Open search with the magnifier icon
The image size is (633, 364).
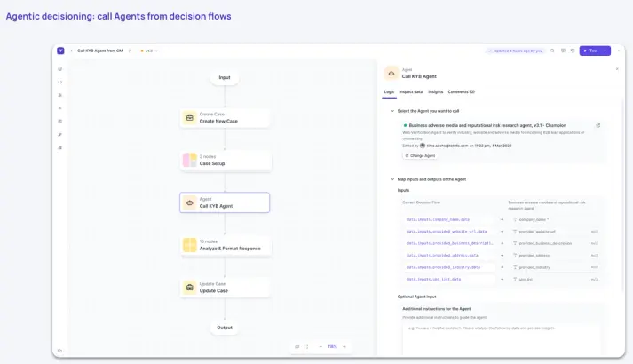coord(552,51)
